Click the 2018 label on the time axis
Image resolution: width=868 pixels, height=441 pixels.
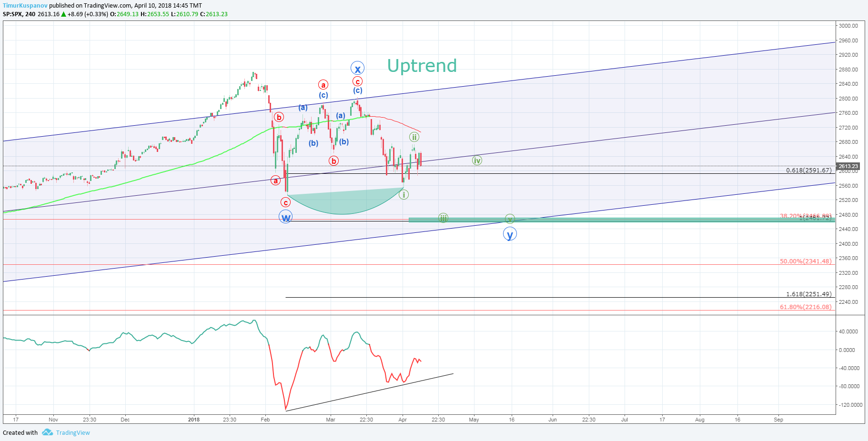tap(194, 420)
